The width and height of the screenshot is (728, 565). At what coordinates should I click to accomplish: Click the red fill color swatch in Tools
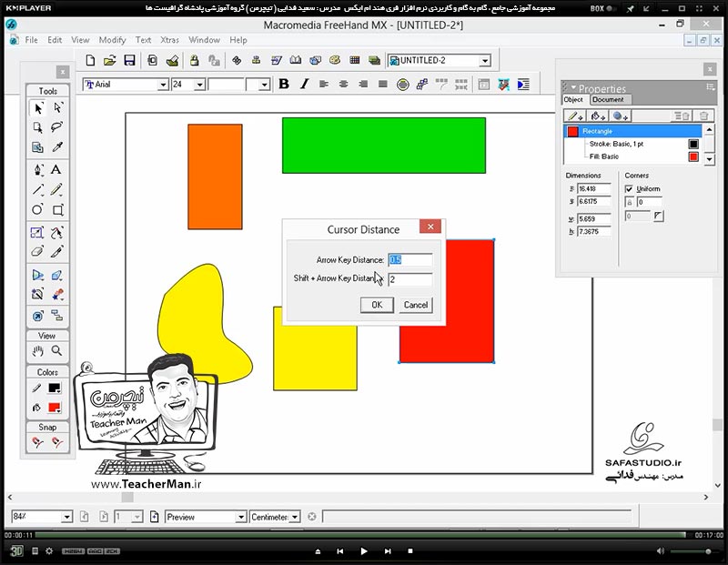coord(55,408)
